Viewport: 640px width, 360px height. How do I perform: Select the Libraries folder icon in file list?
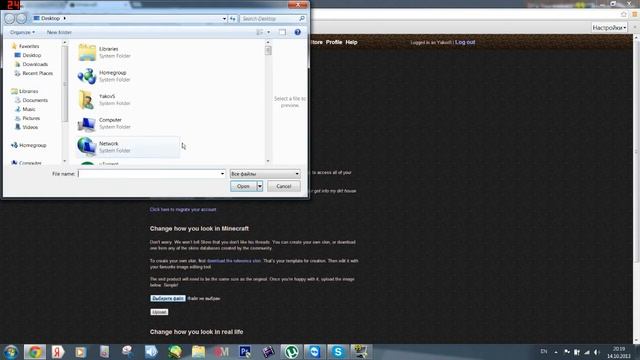87,52
